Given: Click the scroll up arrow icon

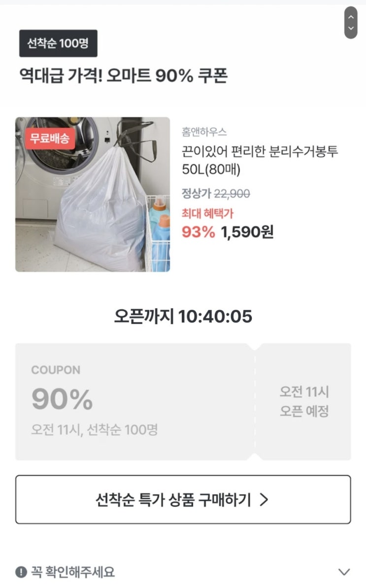Looking at the screenshot, I should pos(351,17).
